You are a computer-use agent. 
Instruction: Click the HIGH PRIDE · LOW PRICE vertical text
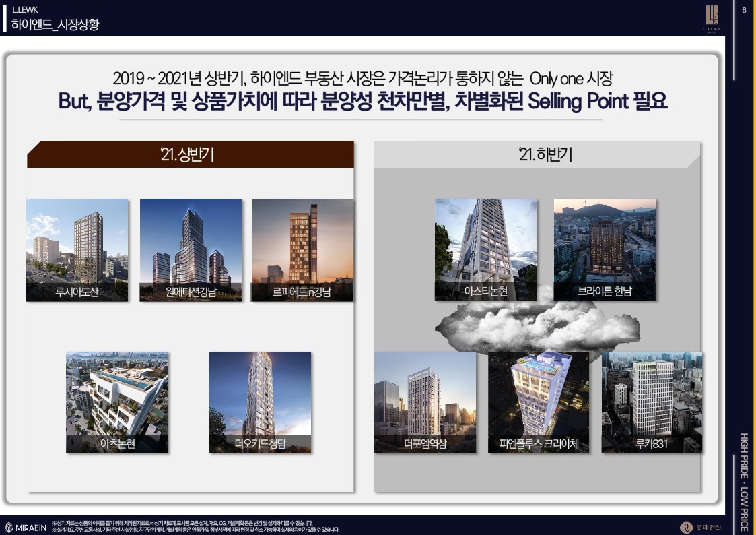744,482
